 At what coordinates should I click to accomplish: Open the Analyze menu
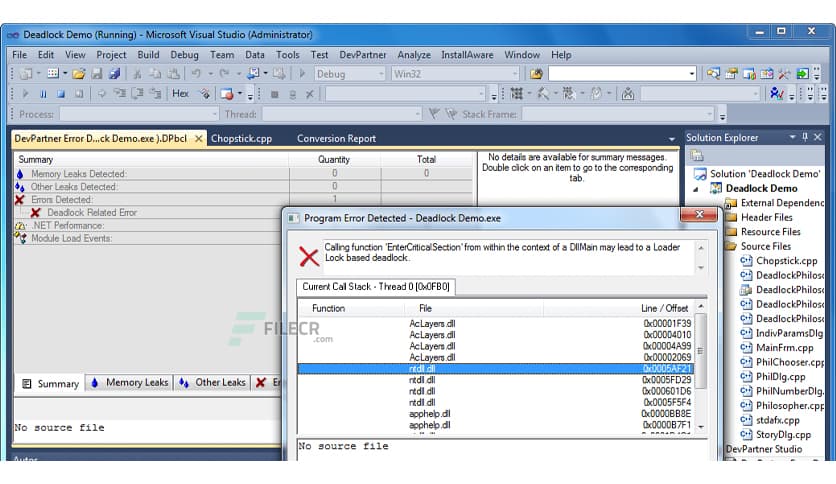[x=414, y=54]
